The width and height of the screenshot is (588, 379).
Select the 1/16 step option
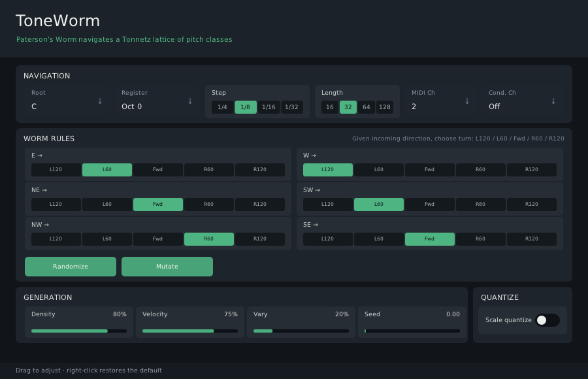click(x=269, y=107)
